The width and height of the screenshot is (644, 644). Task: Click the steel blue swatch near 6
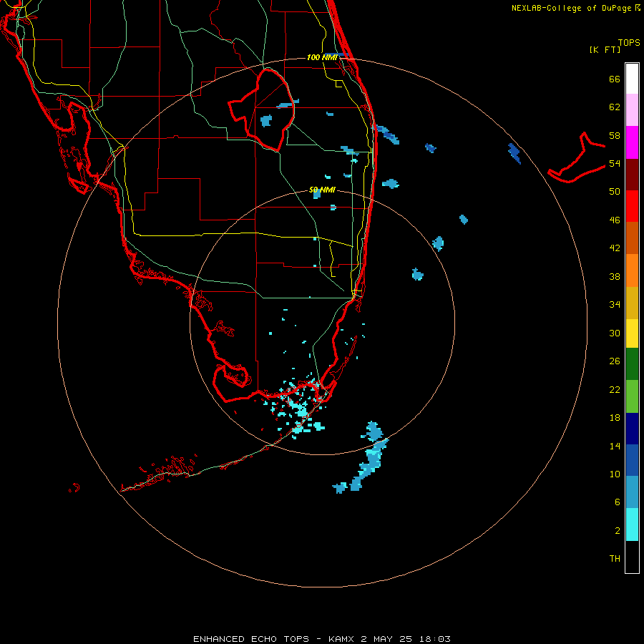[632, 492]
